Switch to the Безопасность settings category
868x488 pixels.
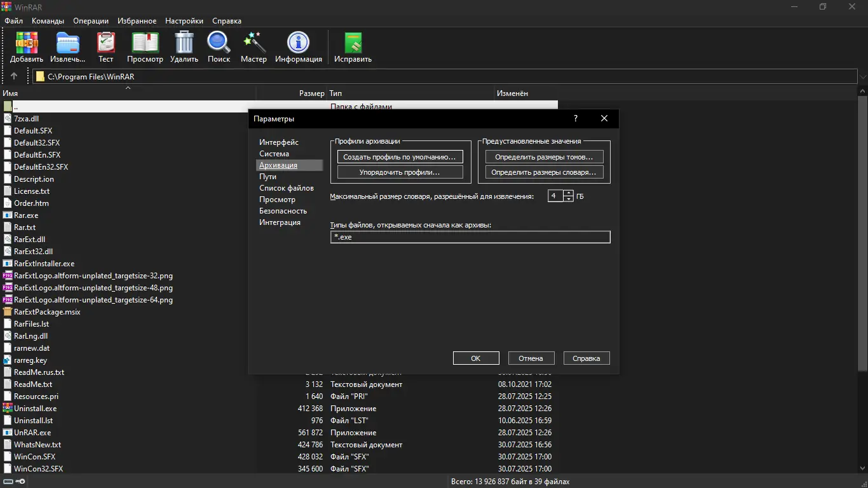click(x=283, y=211)
